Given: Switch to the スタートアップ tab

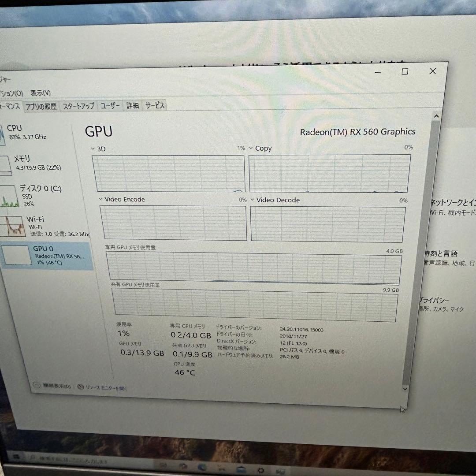Looking at the screenshot, I should [x=78, y=106].
